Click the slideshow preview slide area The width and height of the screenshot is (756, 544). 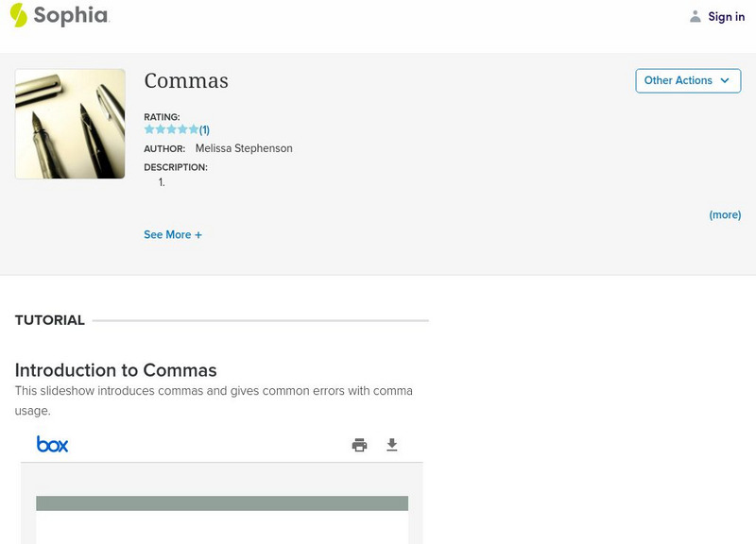pyautogui.click(x=222, y=518)
